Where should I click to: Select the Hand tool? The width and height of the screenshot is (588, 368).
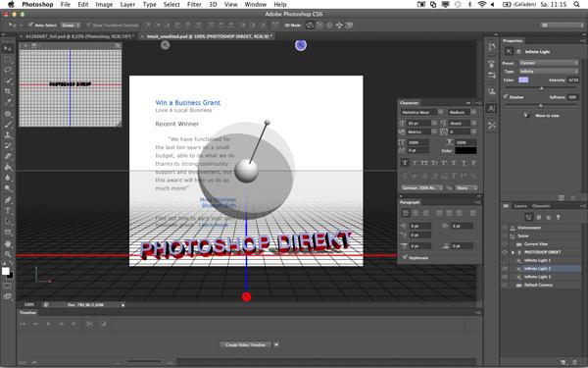[x=8, y=244]
